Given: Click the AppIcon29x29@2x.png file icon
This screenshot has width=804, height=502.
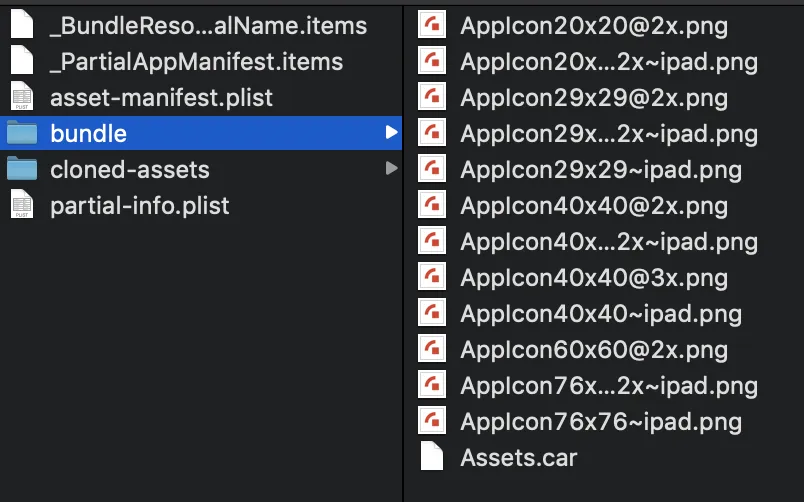Looking at the screenshot, I should pos(432,98).
